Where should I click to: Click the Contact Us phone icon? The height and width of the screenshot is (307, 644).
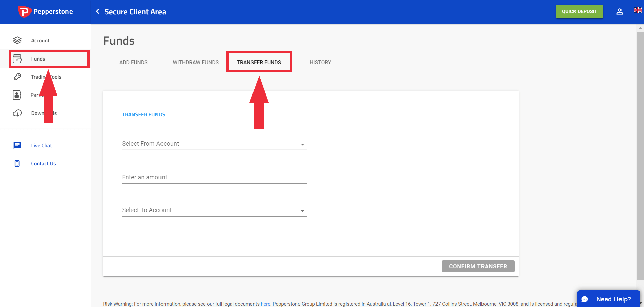click(17, 163)
